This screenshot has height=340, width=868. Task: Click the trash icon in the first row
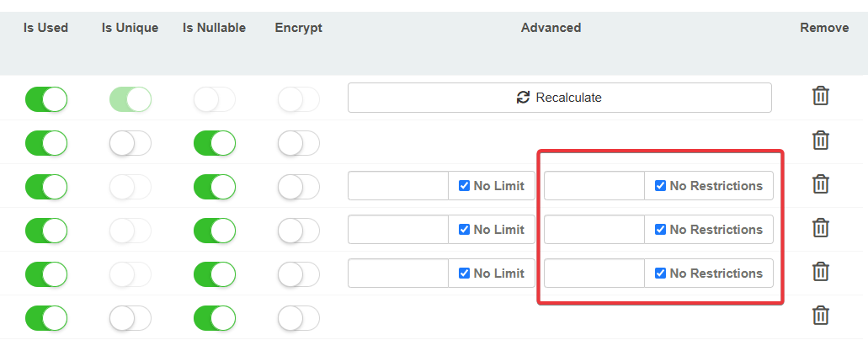click(x=821, y=96)
